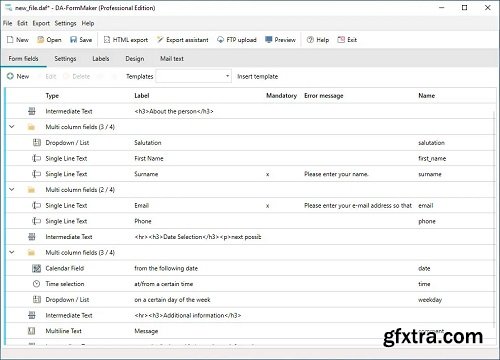Select the '<h3>About the person</h3>' label
This screenshot has width=500, height=360.
[174, 111]
